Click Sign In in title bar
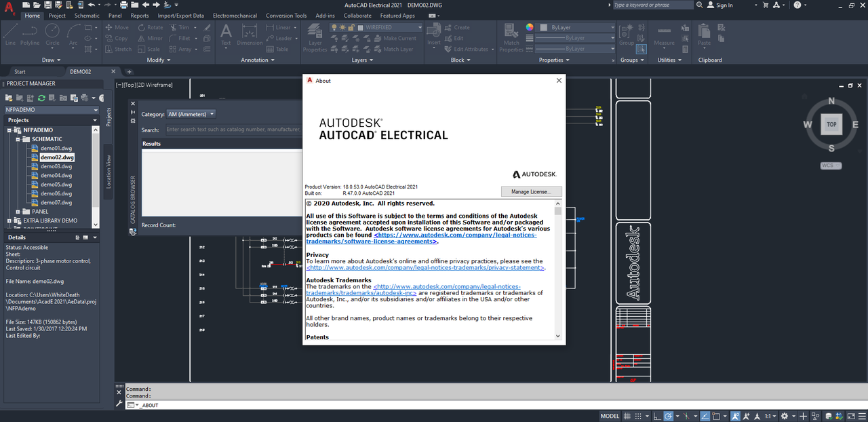The width and height of the screenshot is (868, 422). 719,5
